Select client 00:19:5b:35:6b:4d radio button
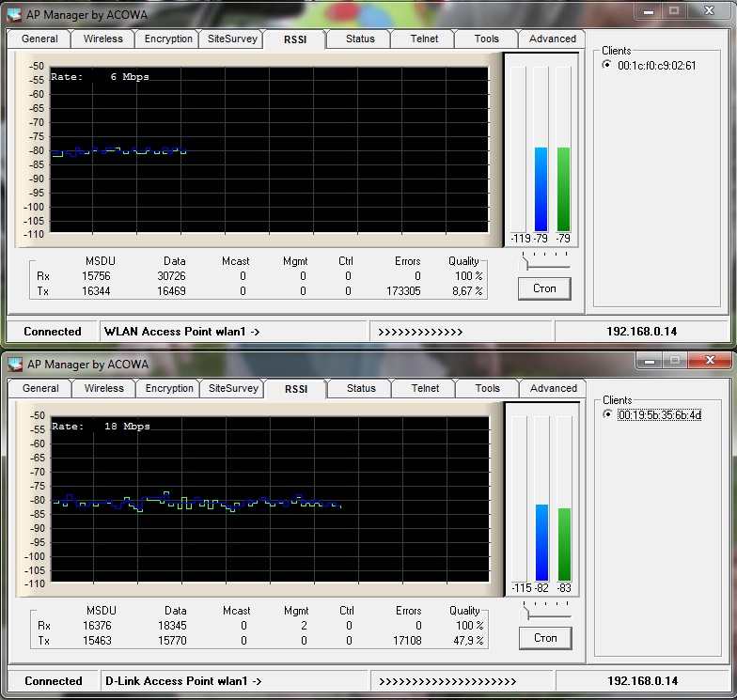This screenshot has width=737, height=700. (x=607, y=414)
